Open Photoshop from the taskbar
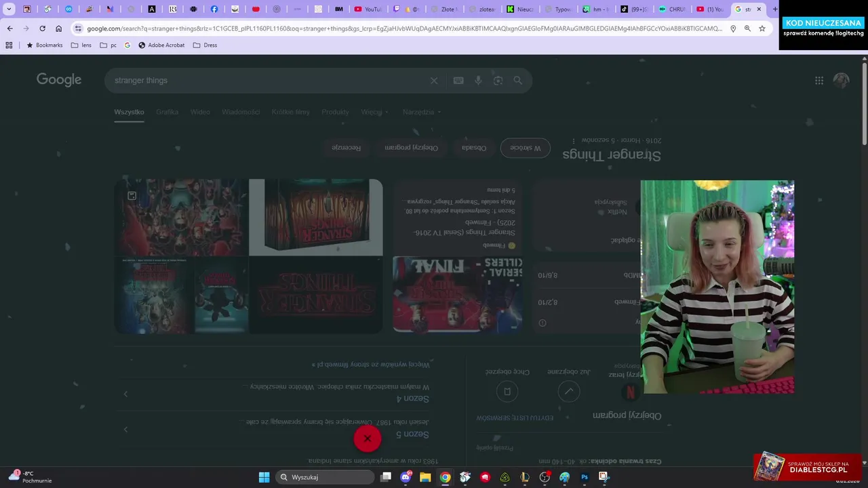Screen dimensions: 868x488 [x=585, y=477]
